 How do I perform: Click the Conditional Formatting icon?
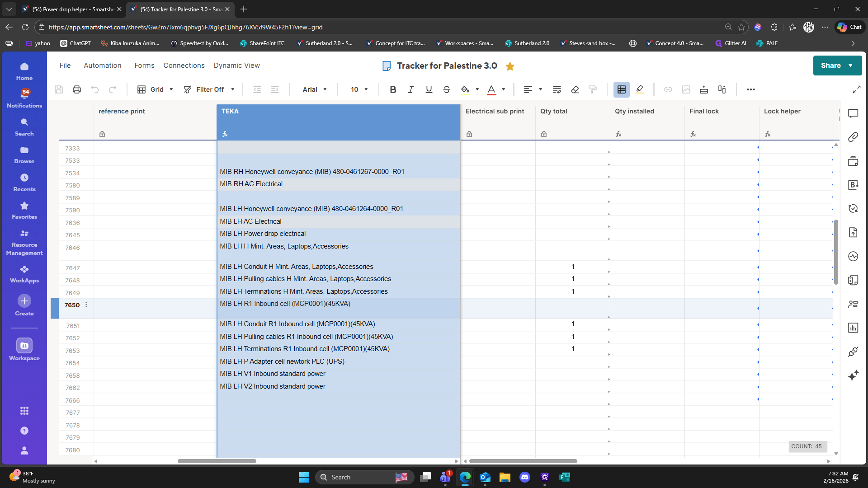click(622, 89)
